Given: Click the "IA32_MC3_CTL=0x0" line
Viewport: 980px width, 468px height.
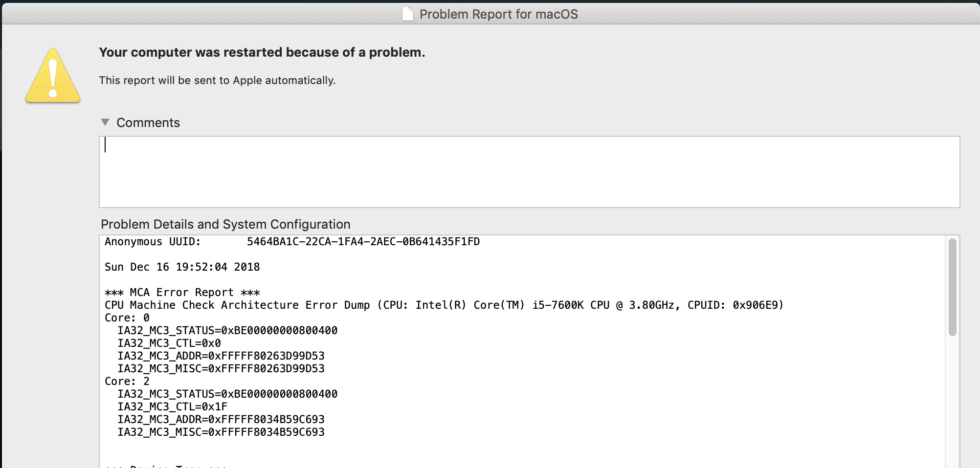Looking at the screenshot, I should point(169,343).
